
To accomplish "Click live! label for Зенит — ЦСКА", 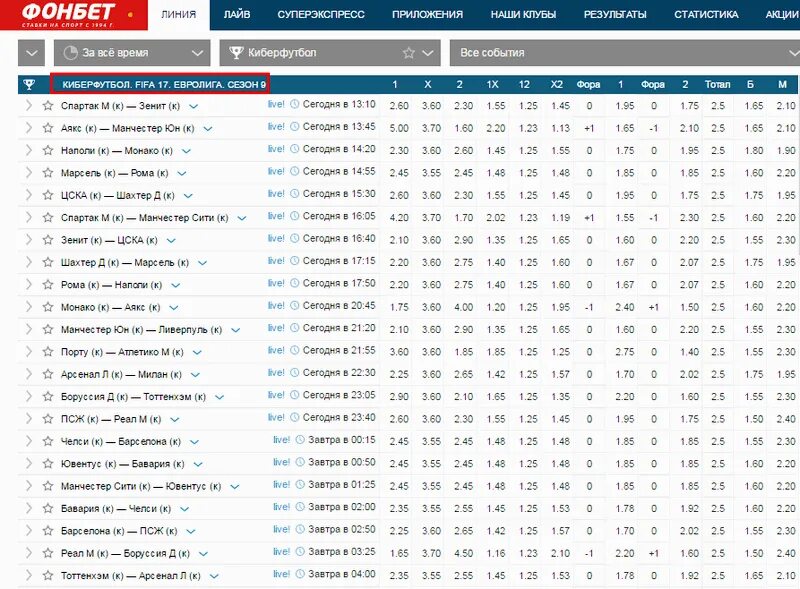I will (276, 238).
